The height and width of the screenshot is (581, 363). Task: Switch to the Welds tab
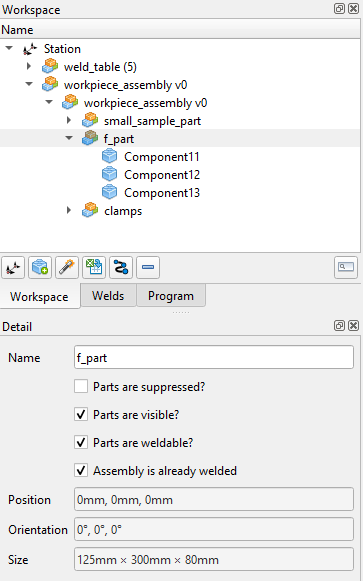[x=108, y=296]
